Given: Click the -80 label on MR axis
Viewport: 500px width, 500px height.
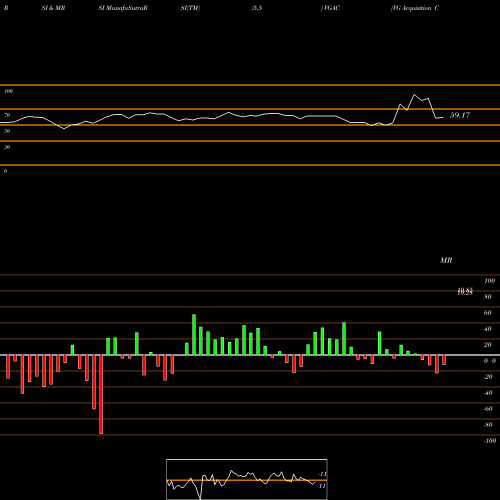Looking at the screenshot, I should point(488,425).
